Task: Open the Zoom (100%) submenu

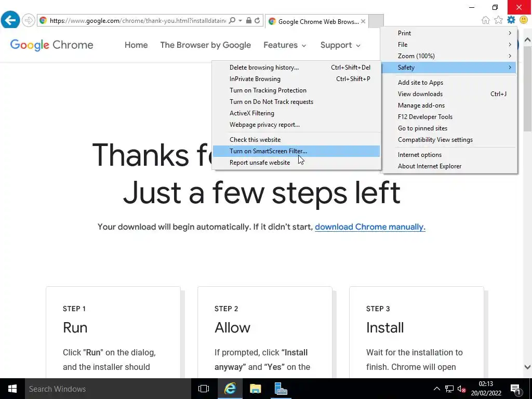Action: 448,56
